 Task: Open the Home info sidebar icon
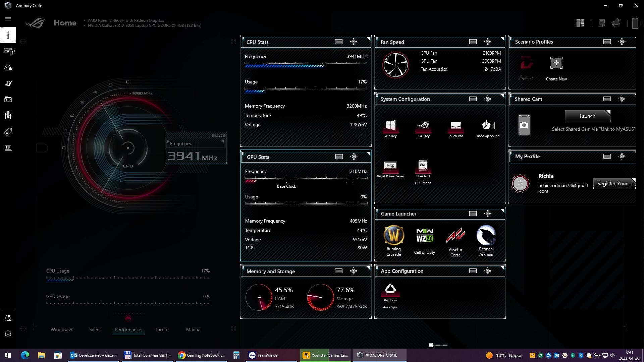8,35
